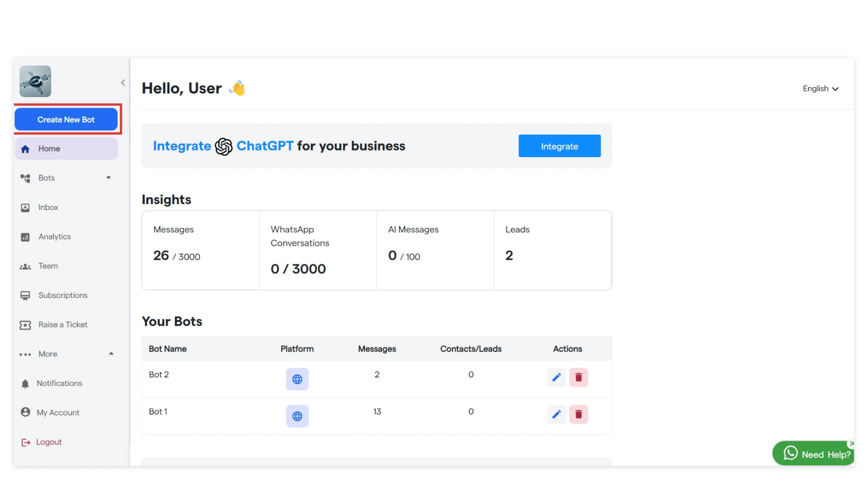
Task: Select the Bot 2 name cell
Action: [x=159, y=375]
